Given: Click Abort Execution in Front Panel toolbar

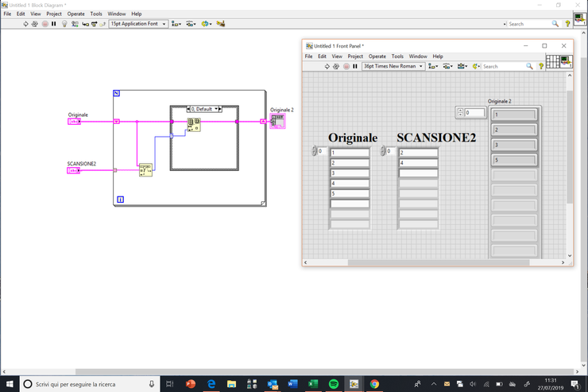Looking at the screenshot, I should coord(346,67).
